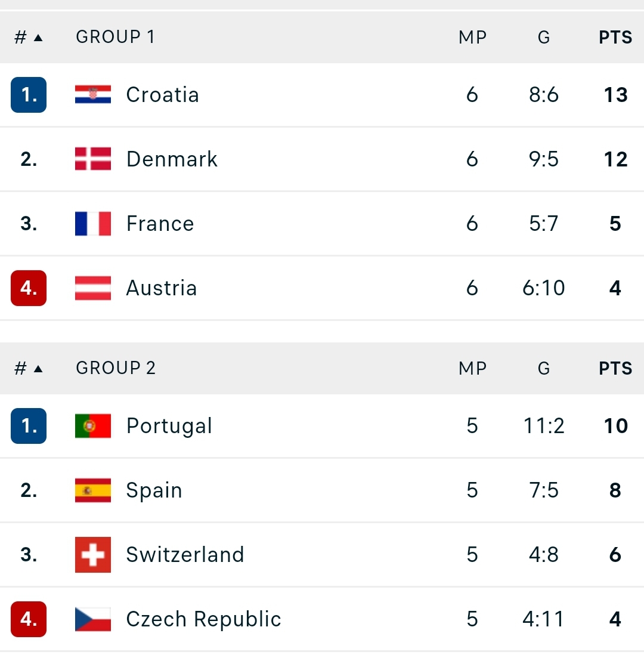Click the Austria flag icon

tap(92, 288)
